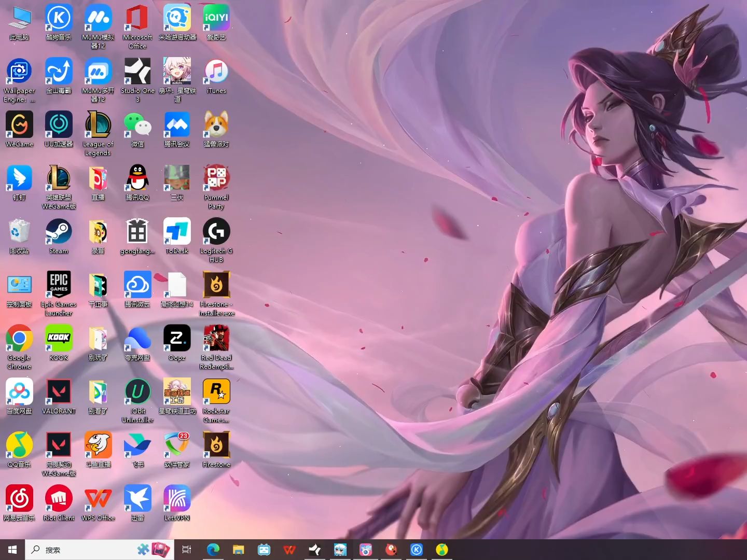Open 猛兽派对 corgi icon
Image resolution: width=747 pixels, height=560 pixels.
pos(216,130)
